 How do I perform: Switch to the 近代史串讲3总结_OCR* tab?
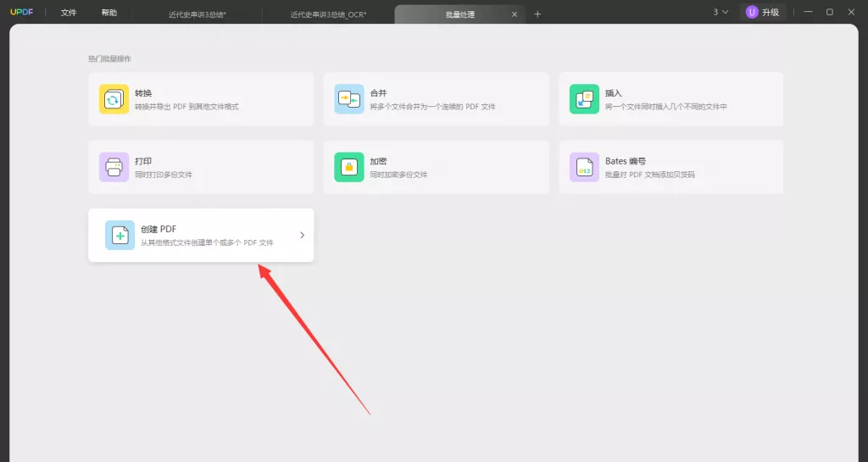[x=328, y=14]
